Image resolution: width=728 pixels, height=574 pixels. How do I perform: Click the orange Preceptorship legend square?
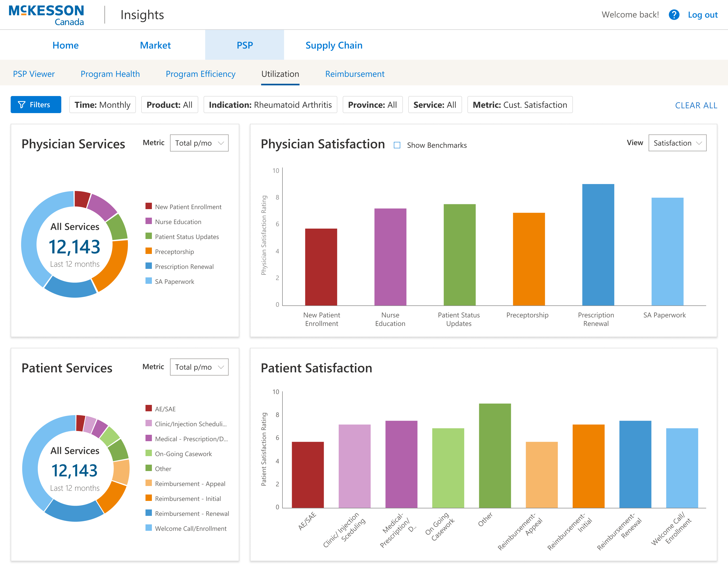click(148, 251)
